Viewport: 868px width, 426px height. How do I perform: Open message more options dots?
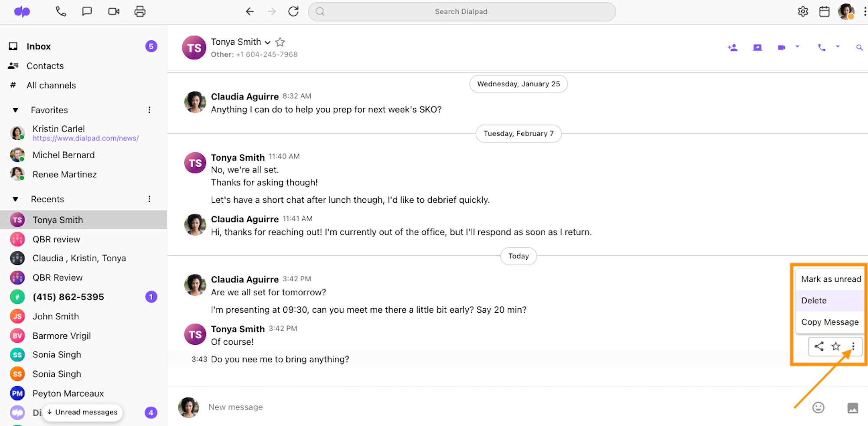[x=853, y=346]
